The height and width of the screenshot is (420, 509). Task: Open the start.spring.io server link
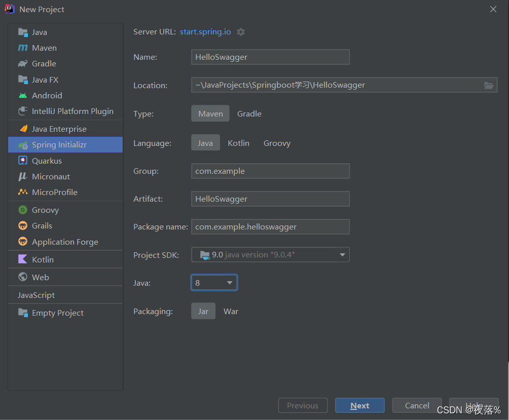pyautogui.click(x=205, y=32)
